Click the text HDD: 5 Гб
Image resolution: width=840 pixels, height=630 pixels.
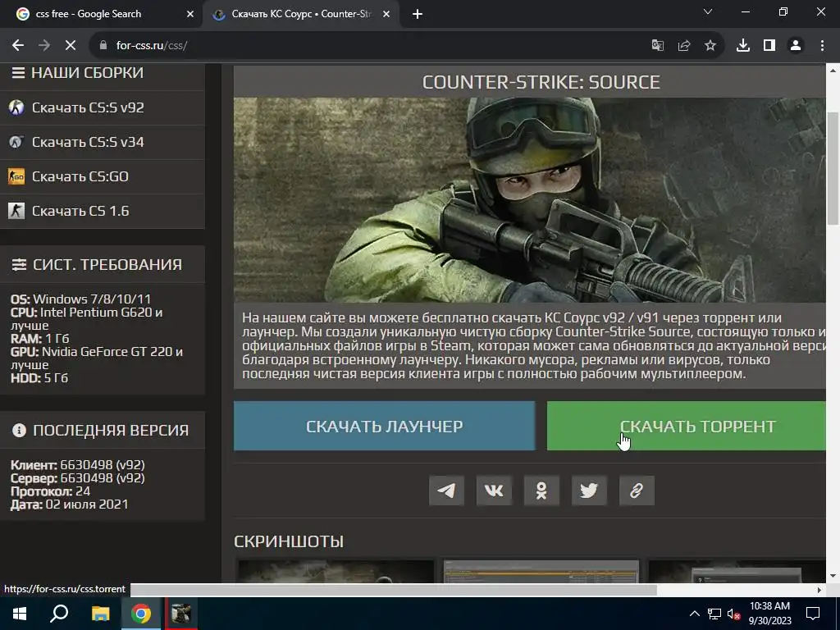pos(39,377)
